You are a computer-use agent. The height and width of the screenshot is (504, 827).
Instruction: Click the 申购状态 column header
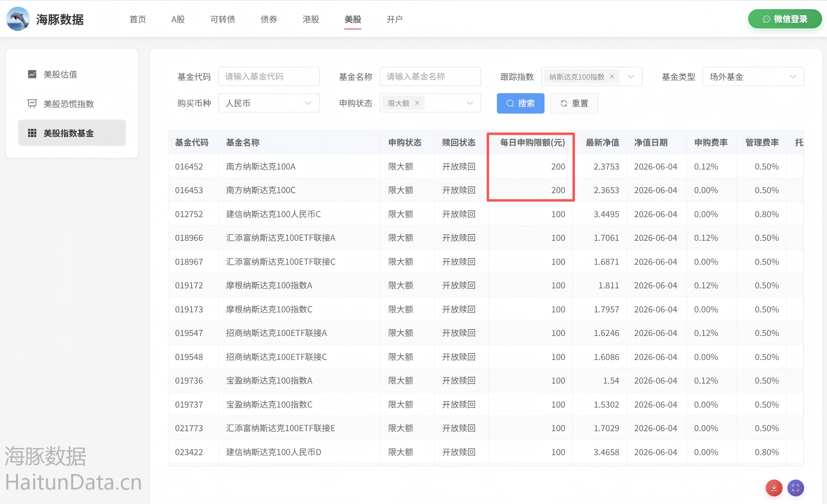click(x=405, y=142)
